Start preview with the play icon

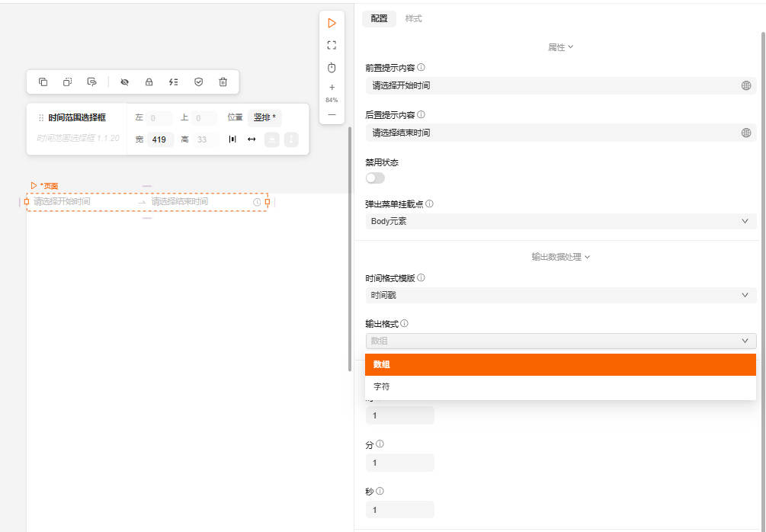[x=332, y=23]
